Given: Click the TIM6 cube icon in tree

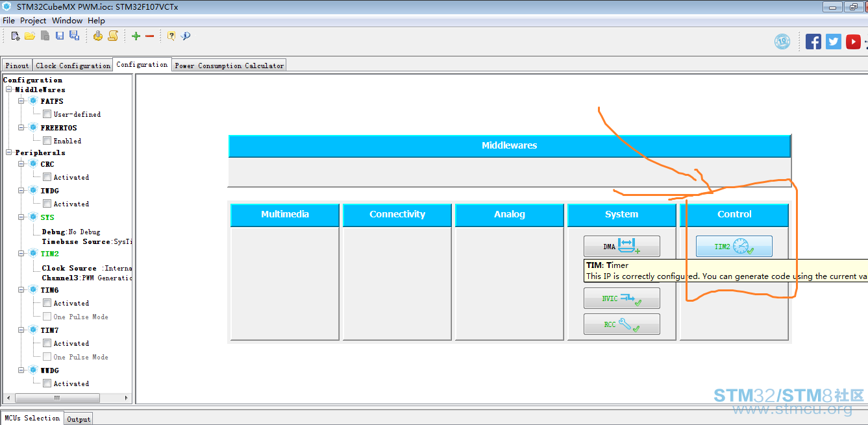Looking at the screenshot, I should (x=33, y=290).
